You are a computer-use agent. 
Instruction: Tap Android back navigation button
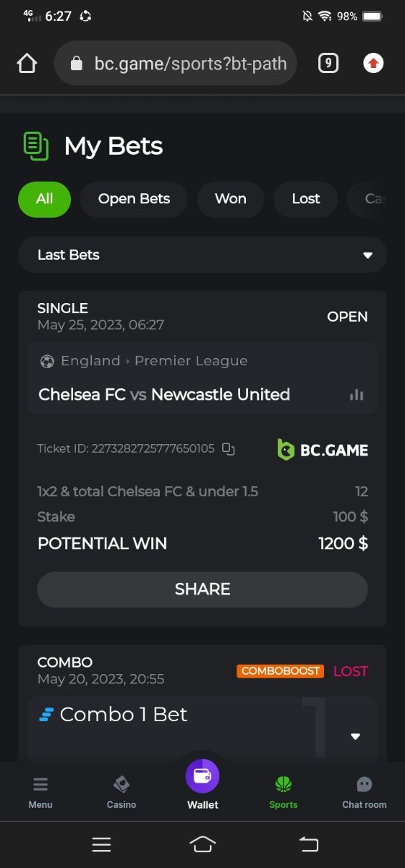(x=309, y=843)
